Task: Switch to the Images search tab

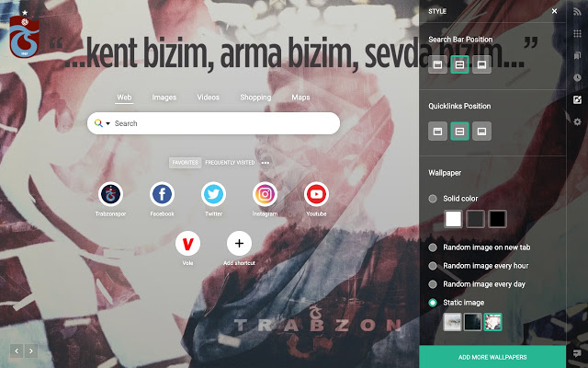Action: click(164, 97)
